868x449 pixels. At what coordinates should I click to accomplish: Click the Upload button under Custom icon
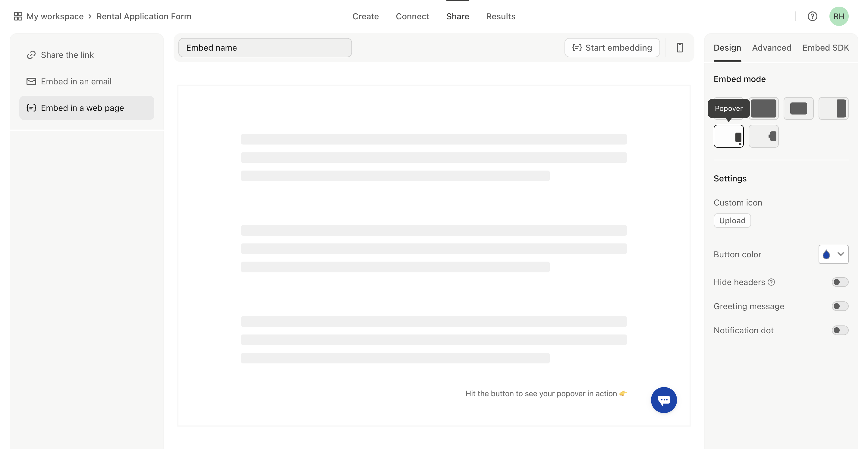coord(732,220)
